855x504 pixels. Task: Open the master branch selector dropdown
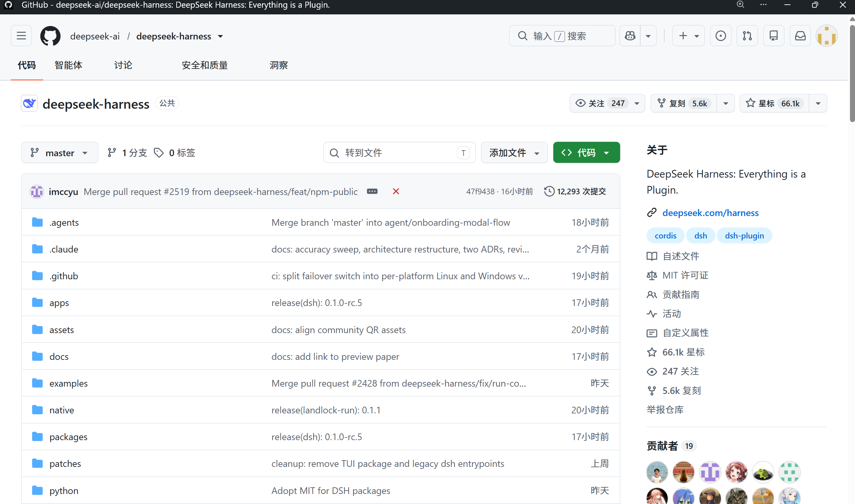click(x=60, y=153)
